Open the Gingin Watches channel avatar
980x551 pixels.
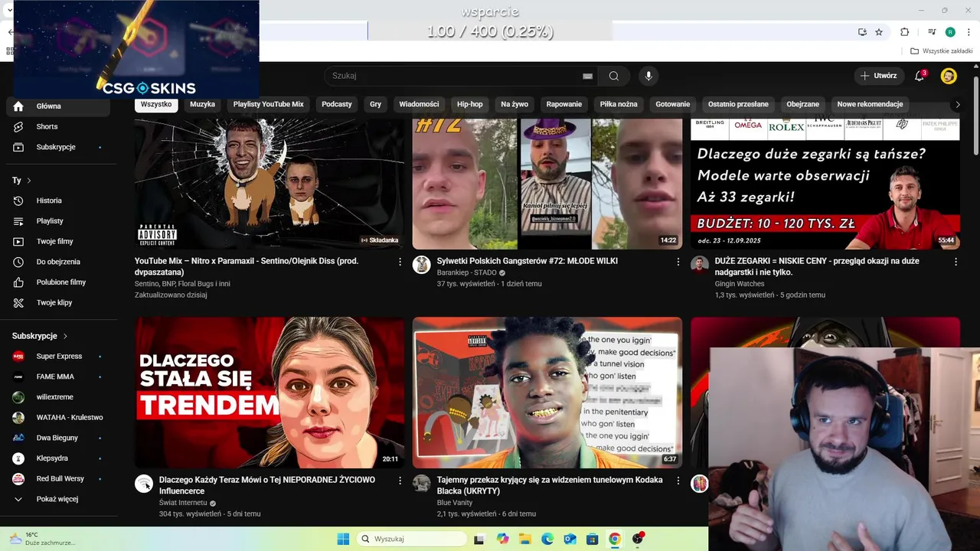(x=699, y=265)
